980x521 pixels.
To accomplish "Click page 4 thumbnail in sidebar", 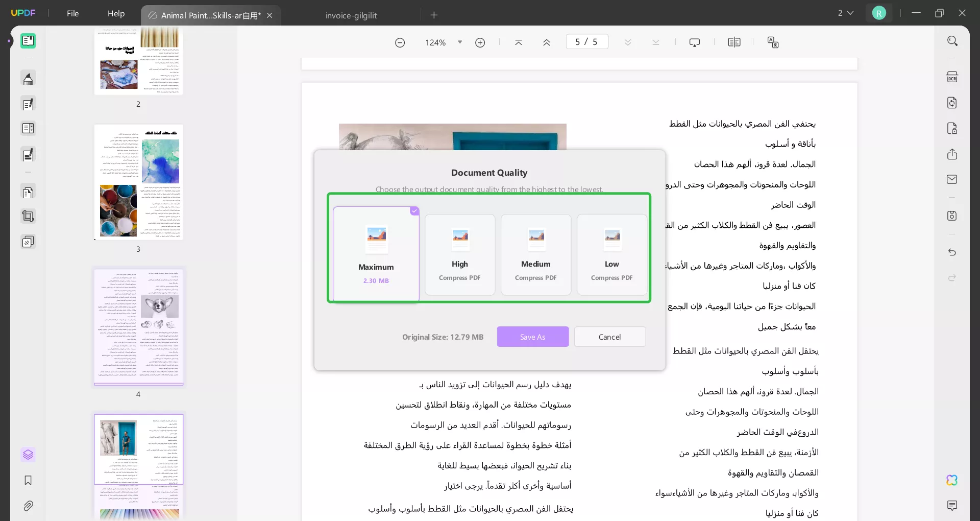I will [x=138, y=327].
